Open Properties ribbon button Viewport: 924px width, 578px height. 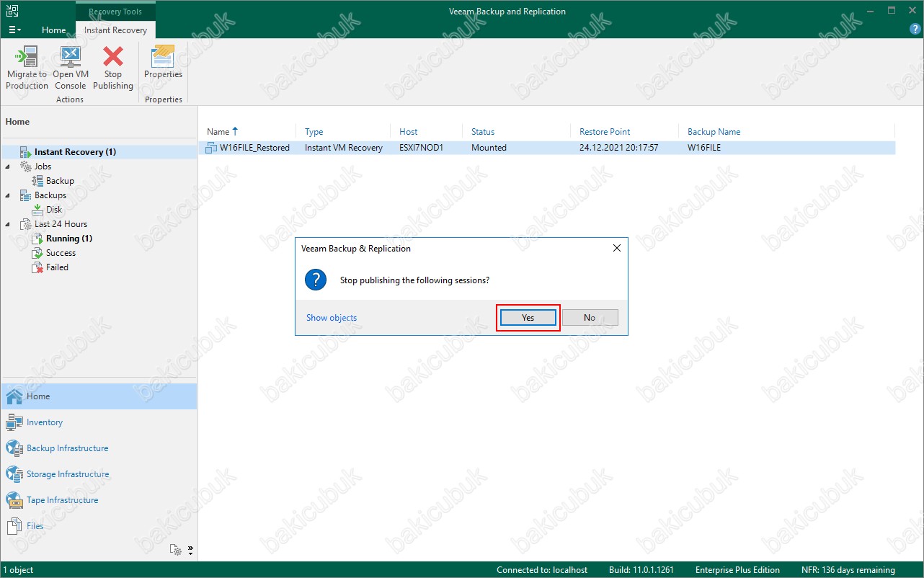pos(163,63)
